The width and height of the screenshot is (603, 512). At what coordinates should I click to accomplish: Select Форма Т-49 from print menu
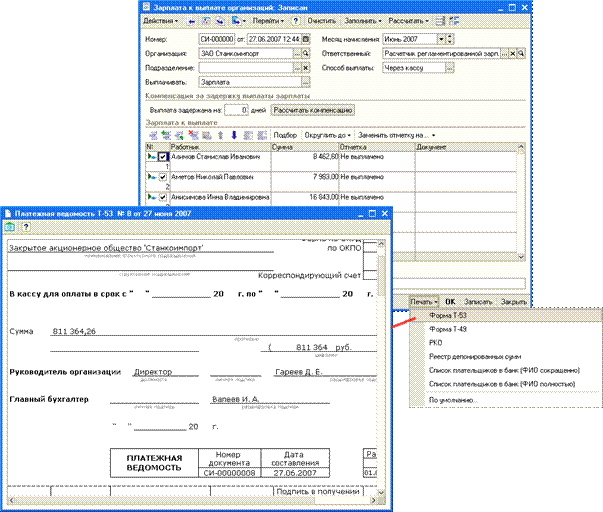(443, 329)
